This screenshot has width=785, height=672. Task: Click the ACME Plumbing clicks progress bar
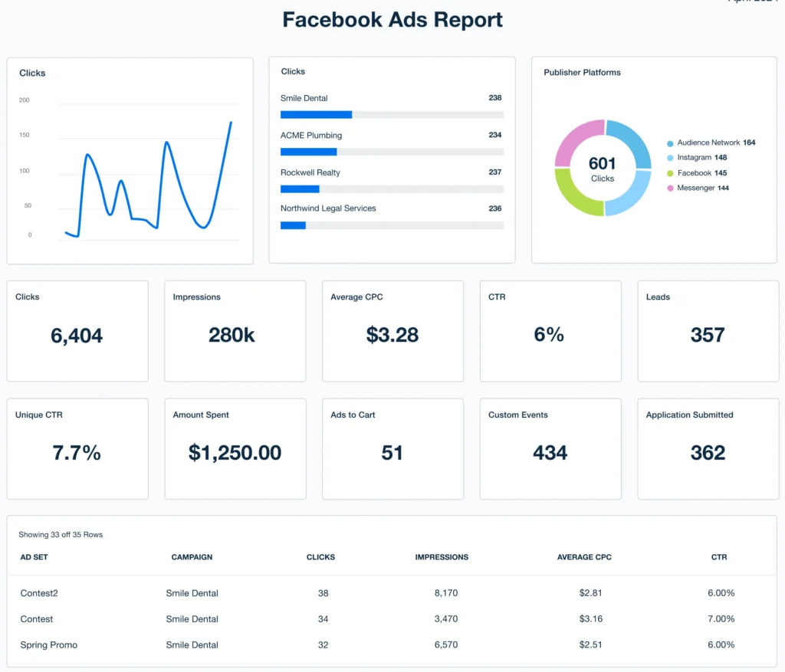(x=392, y=152)
